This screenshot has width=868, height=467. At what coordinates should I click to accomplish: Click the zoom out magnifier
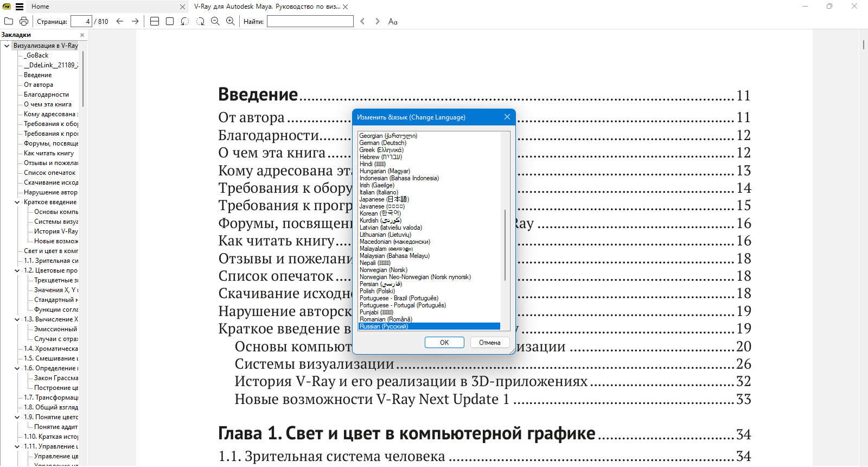pos(215,21)
